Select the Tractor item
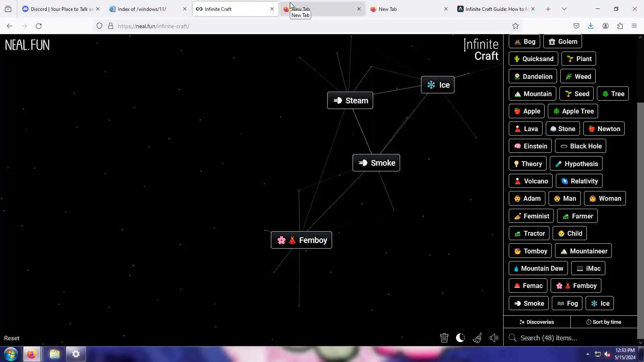This screenshot has width=644, height=362. (x=529, y=233)
